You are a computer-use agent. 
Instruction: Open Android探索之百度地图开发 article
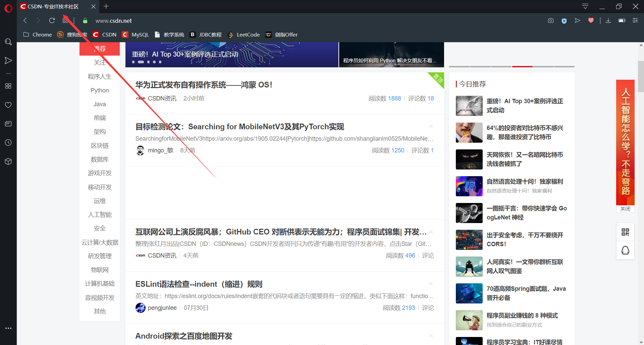pos(184,336)
